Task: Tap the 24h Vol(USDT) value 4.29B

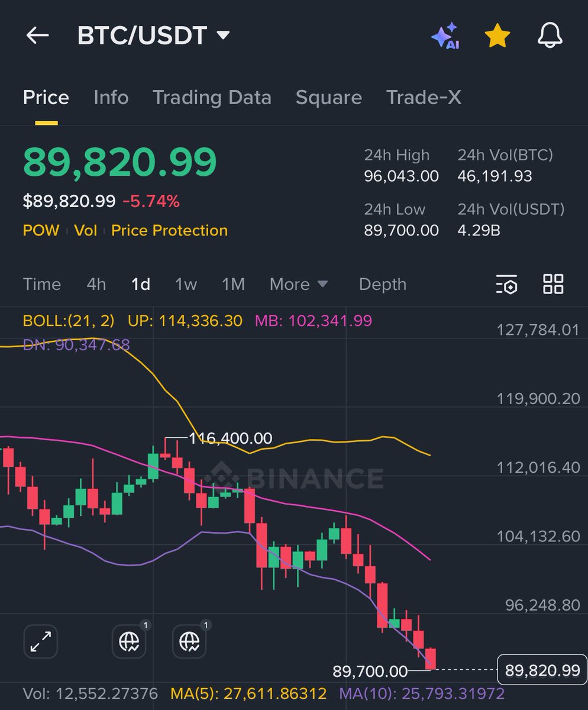Action: [479, 230]
